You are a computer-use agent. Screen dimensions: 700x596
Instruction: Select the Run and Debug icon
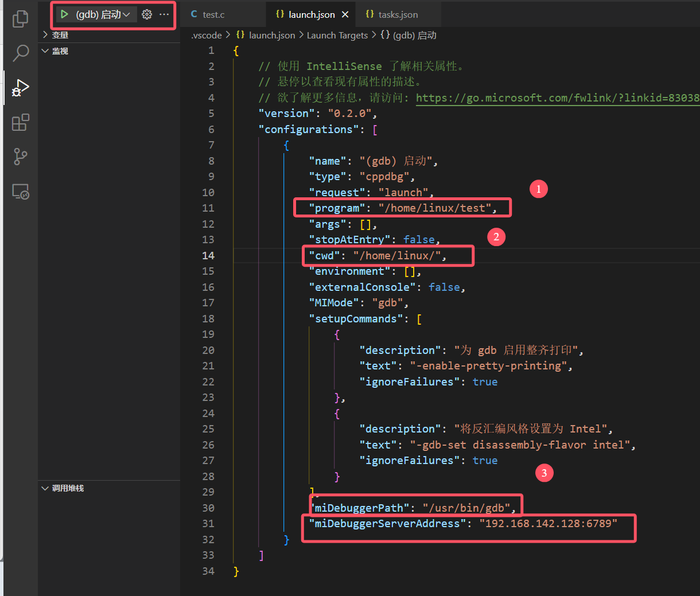(x=21, y=88)
